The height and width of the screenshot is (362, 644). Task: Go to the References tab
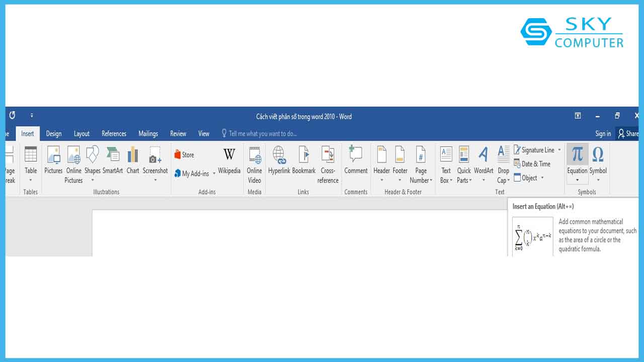(x=114, y=134)
